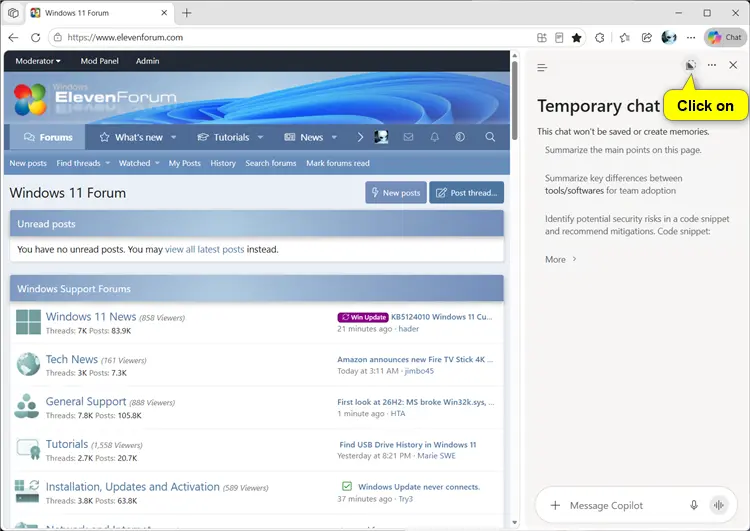The width and height of the screenshot is (750, 531).
Task: Open Search forums link
Action: [271, 163]
